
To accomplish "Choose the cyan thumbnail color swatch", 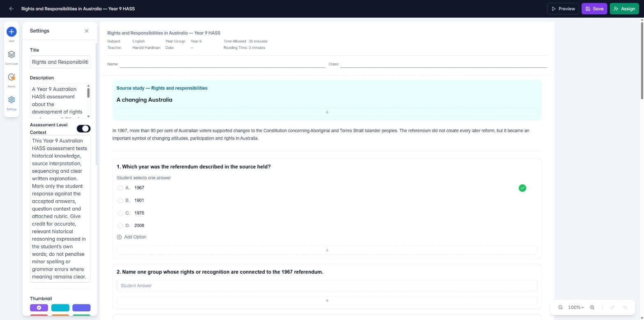I will [x=60, y=308].
